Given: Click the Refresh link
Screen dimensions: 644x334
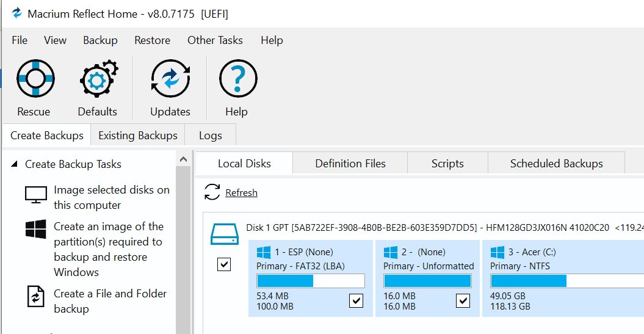Looking at the screenshot, I should [242, 193].
